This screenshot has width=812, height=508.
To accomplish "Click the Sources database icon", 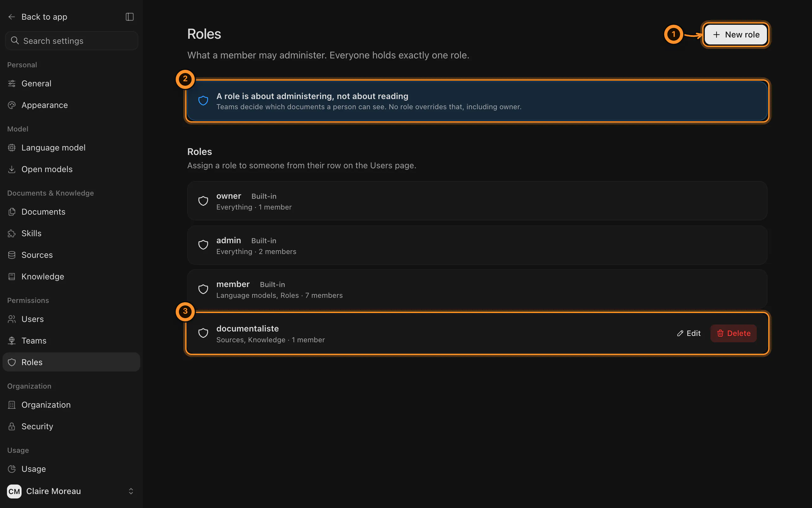I will coord(12,255).
